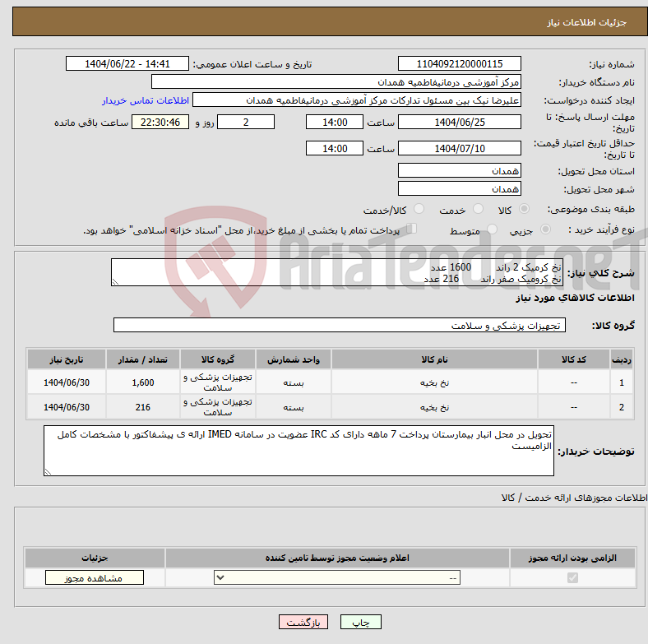Click the response deadline date 1404/06/25
Image resolution: width=648 pixels, height=644 pixels.
(459, 122)
